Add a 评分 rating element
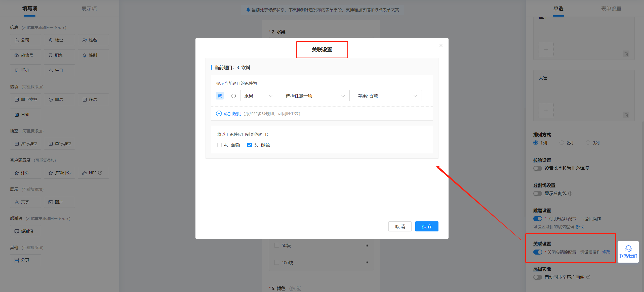 (x=25, y=173)
